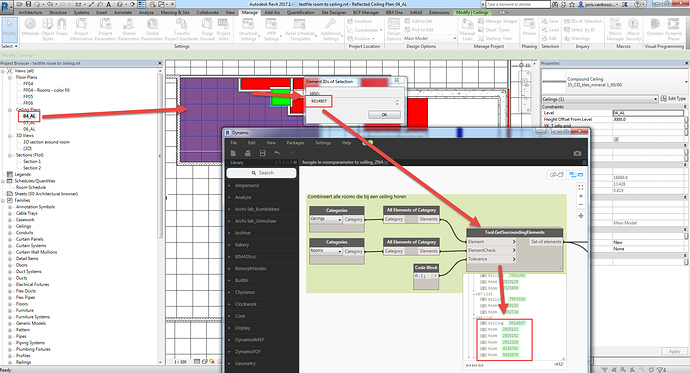This screenshot has width=690, height=373.
Task: Click OK in the Element IDs dialog
Action: (x=384, y=114)
